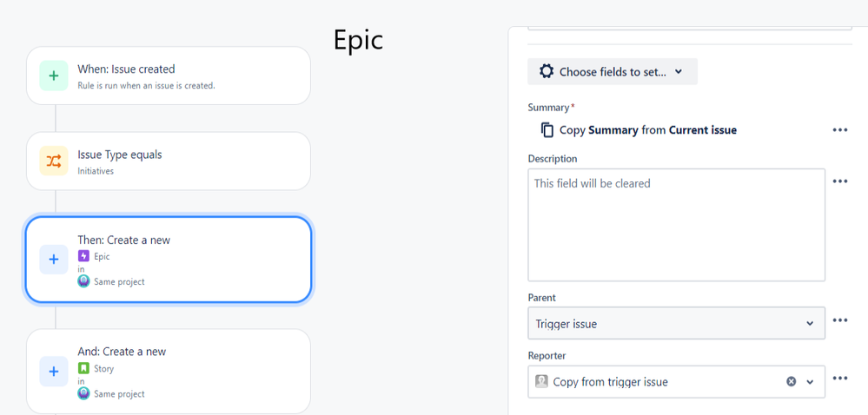
Task: Click the green Story issue type icon
Action: click(x=83, y=368)
